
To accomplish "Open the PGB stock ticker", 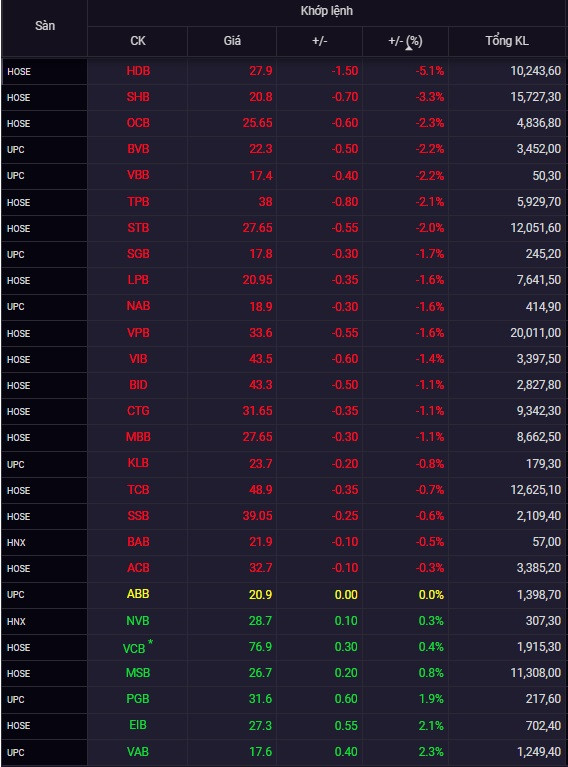I will coord(138,699).
